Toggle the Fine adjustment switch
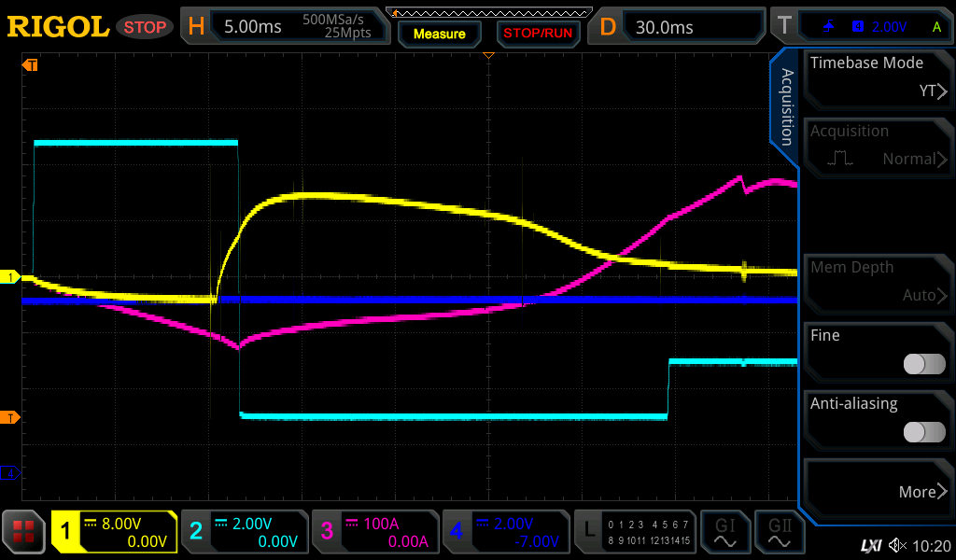Viewport: 956px width, 560px height. coord(923,364)
